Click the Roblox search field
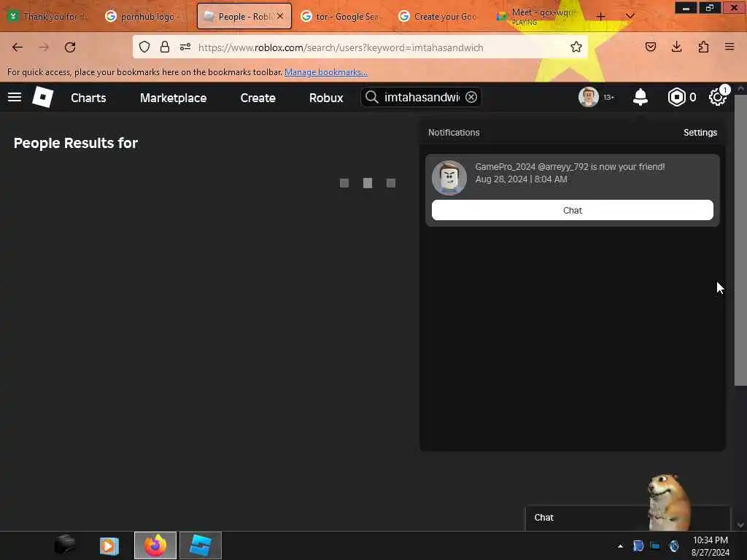This screenshot has height=560, width=747. 422,97
